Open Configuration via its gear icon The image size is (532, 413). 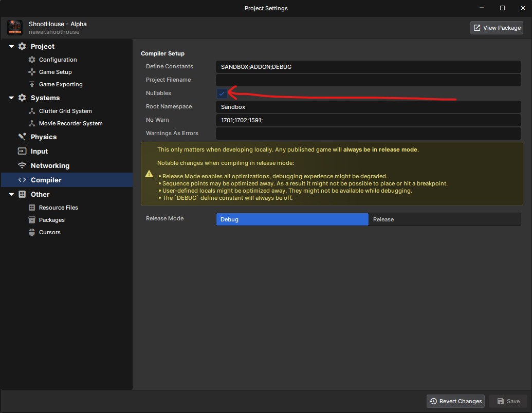pos(32,60)
